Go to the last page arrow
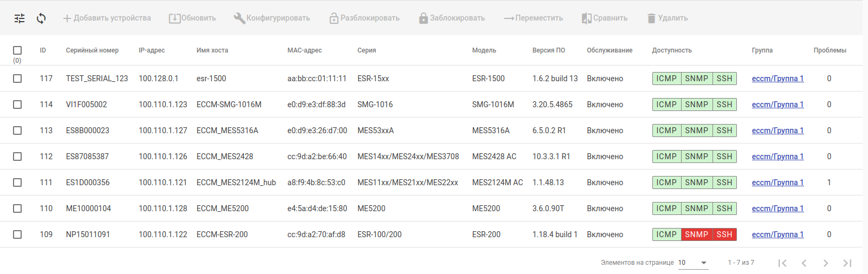Image resolution: width=868 pixels, height=274 pixels. pos(847,263)
